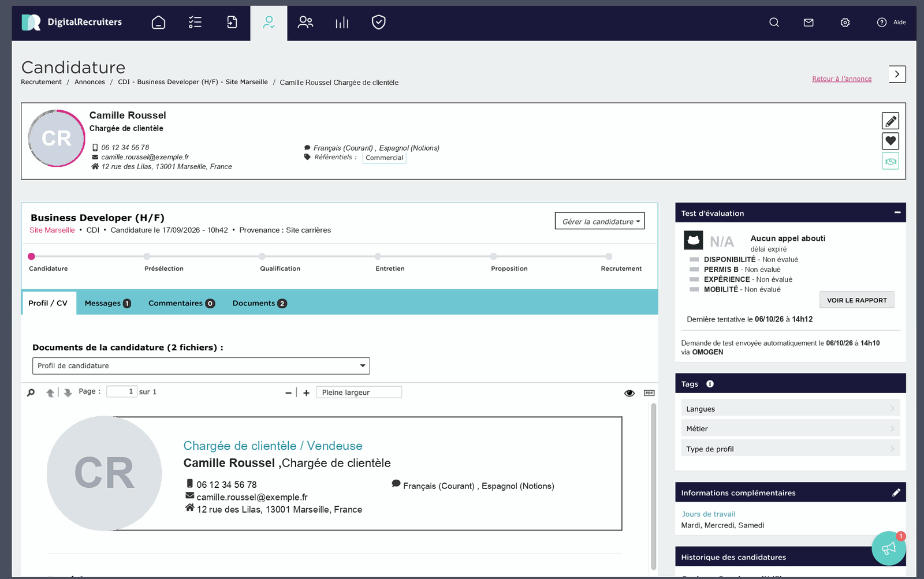Open the statistics bar chart icon
Screen dimensions: 924x579
pos(342,23)
